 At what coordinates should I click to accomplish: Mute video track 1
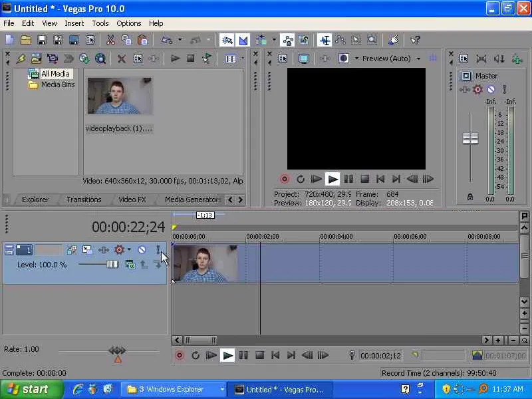click(x=142, y=250)
